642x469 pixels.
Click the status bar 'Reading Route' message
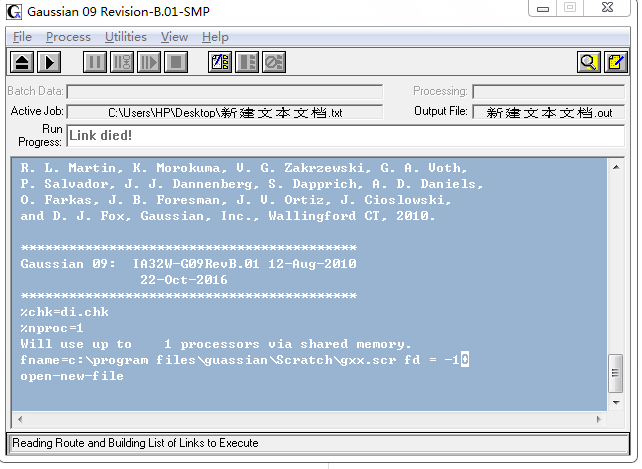[135, 443]
